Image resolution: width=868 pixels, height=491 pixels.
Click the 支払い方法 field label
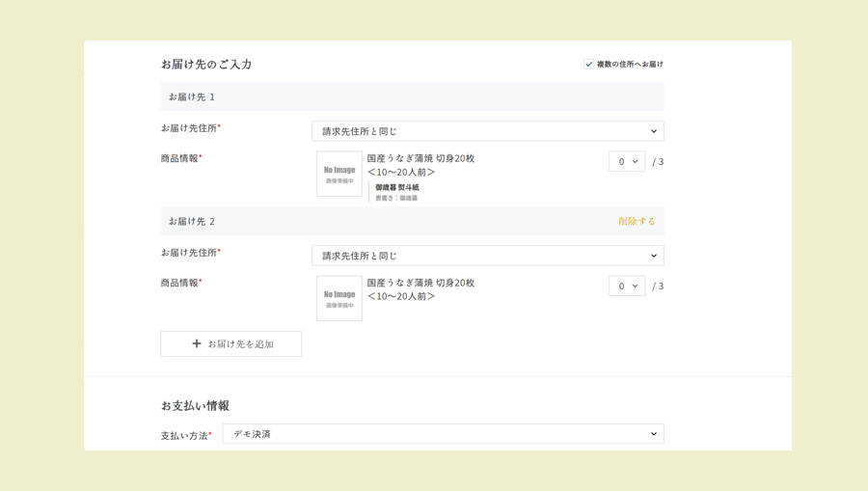(x=184, y=436)
